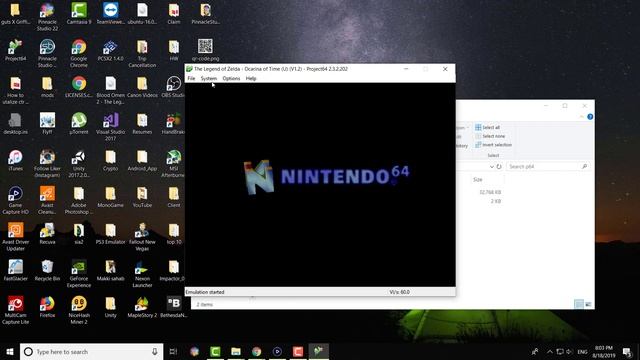Switch Explorer to large icons view
Image resolution: width=640 pixels, height=360 pixels.
588,304
